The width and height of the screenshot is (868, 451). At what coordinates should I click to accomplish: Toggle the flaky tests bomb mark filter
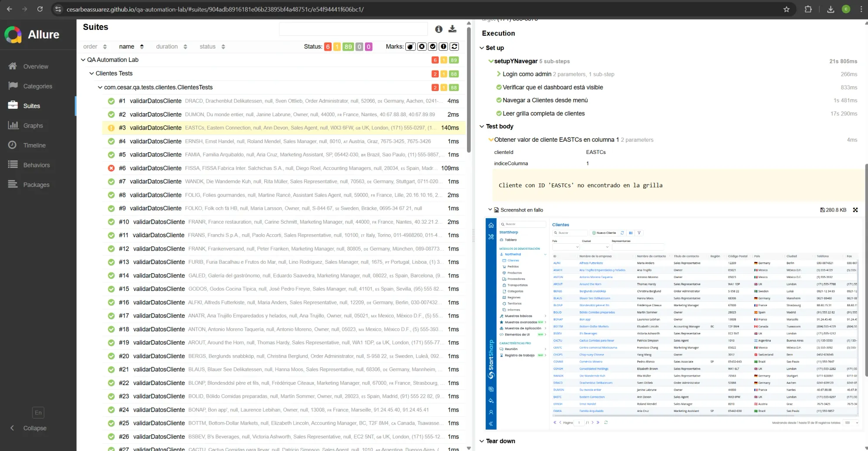click(x=410, y=46)
